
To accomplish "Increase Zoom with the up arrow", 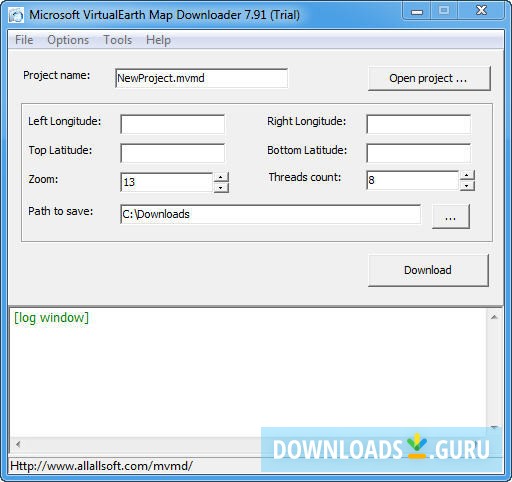I will pos(221,177).
